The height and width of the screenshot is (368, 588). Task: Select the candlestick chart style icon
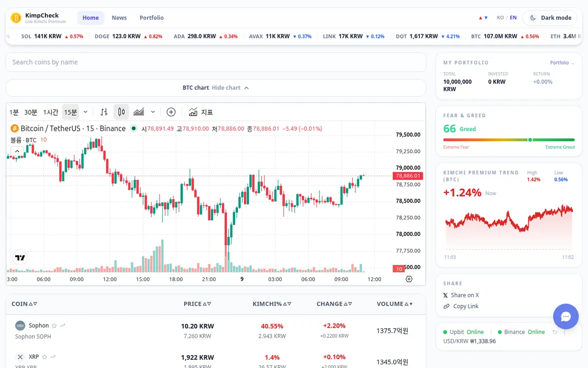point(121,112)
